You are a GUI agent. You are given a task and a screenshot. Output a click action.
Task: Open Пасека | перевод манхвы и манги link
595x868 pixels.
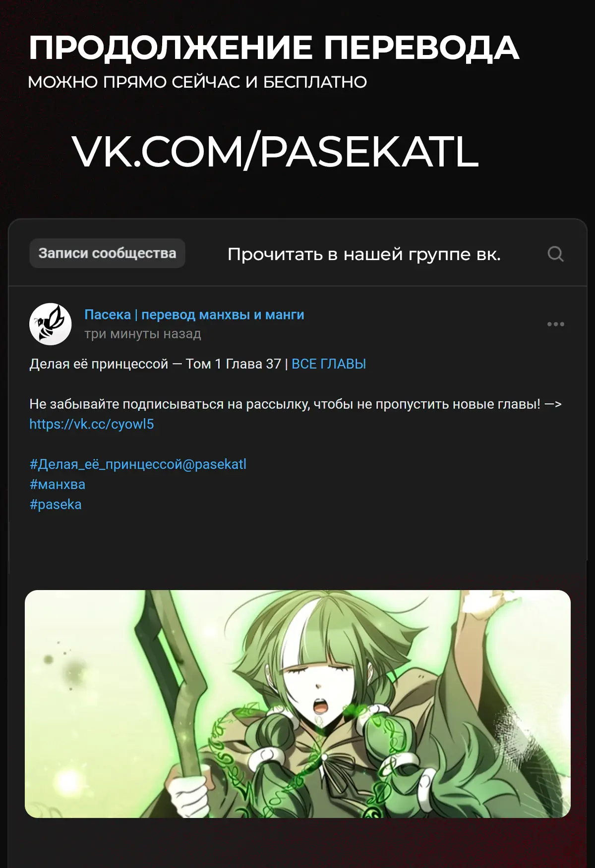click(194, 315)
